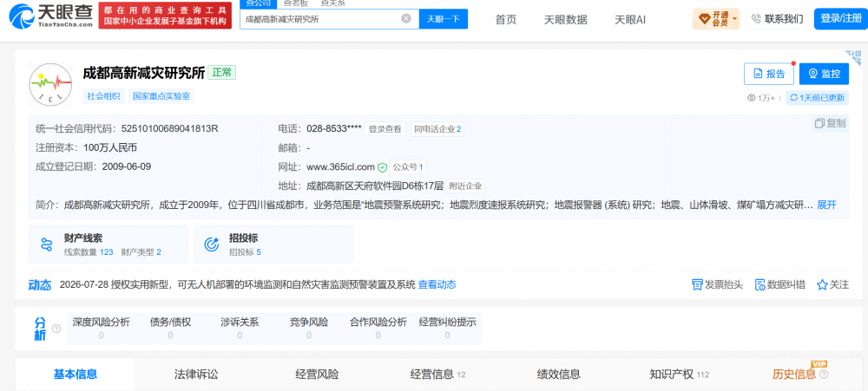Click the 国家重点实验室 tag
868x391 pixels.
tap(161, 96)
